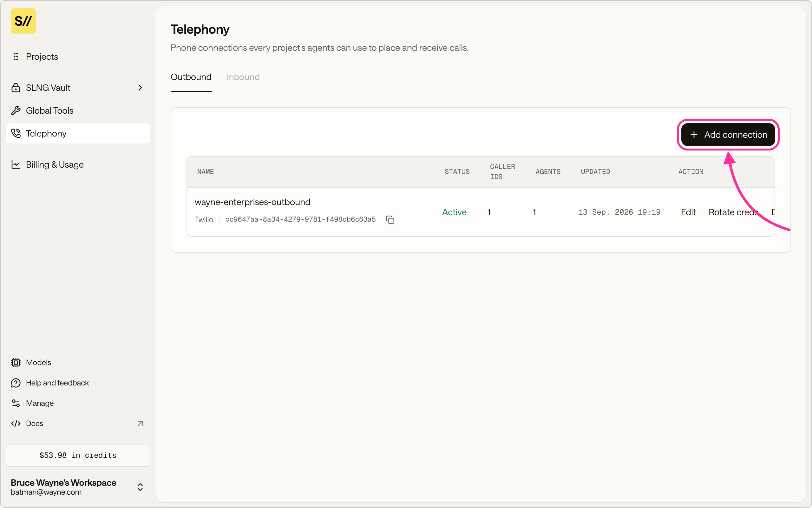Rotate creds for wayne-enterprises-outbound
This screenshot has height=508, width=812.
click(x=733, y=212)
